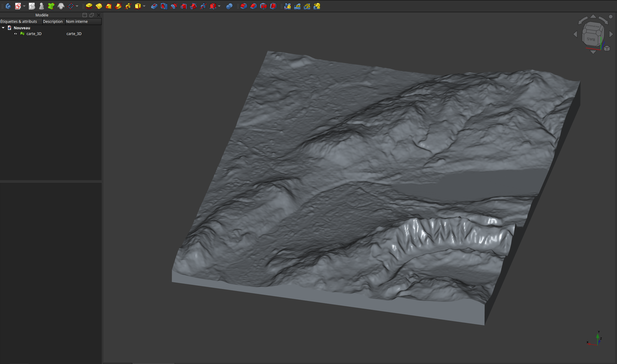Click the Nom interne column header
Screen dimensions: 617x364
(x=77, y=21)
